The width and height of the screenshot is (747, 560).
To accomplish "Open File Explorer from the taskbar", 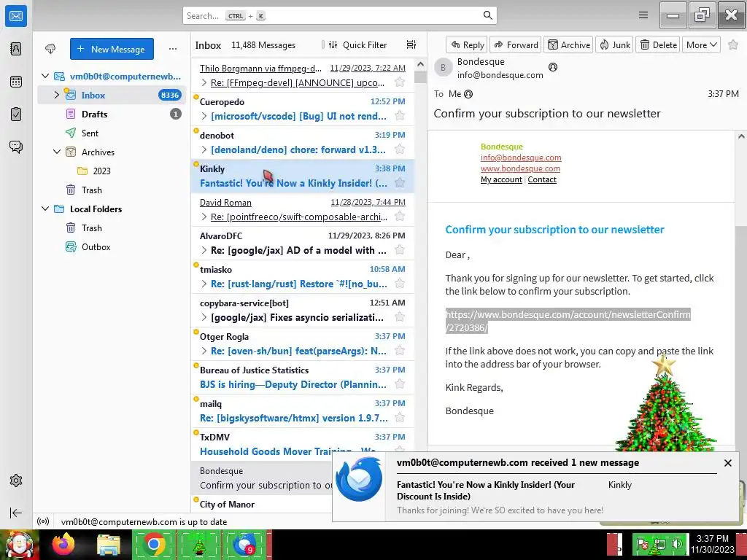I will 108,544.
